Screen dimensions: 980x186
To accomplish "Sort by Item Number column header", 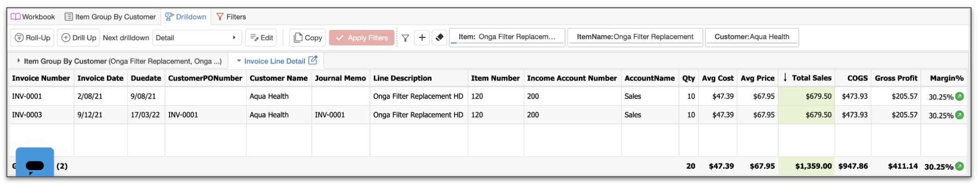I will coord(495,79).
